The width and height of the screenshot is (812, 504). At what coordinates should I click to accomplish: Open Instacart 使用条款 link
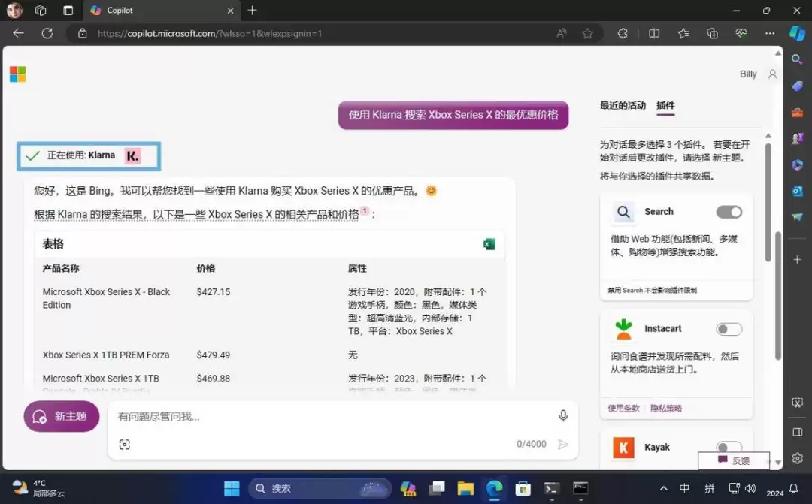pyautogui.click(x=623, y=408)
